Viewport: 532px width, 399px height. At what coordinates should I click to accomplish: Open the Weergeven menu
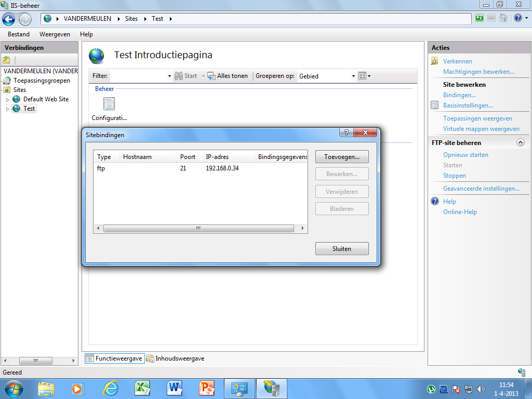(x=55, y=34)
